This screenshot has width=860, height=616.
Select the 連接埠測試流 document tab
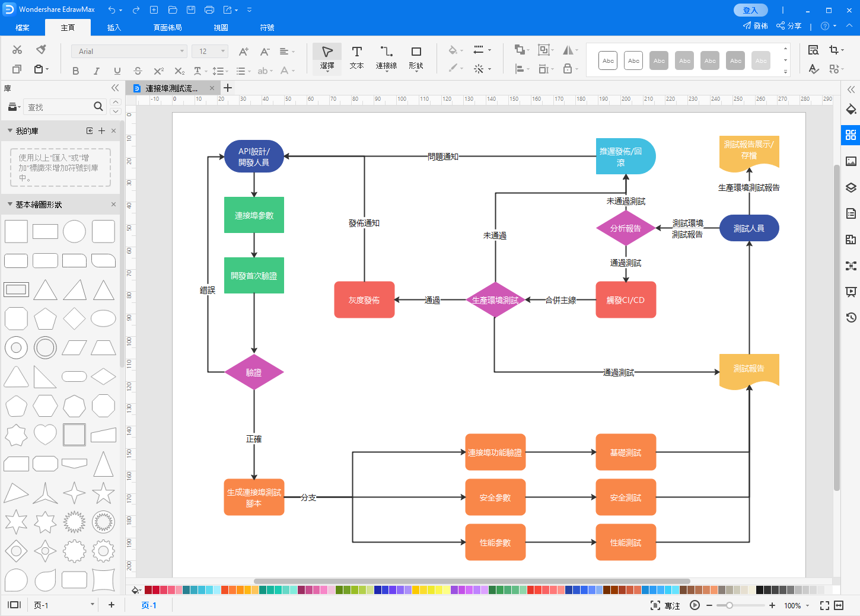(172, 88)
